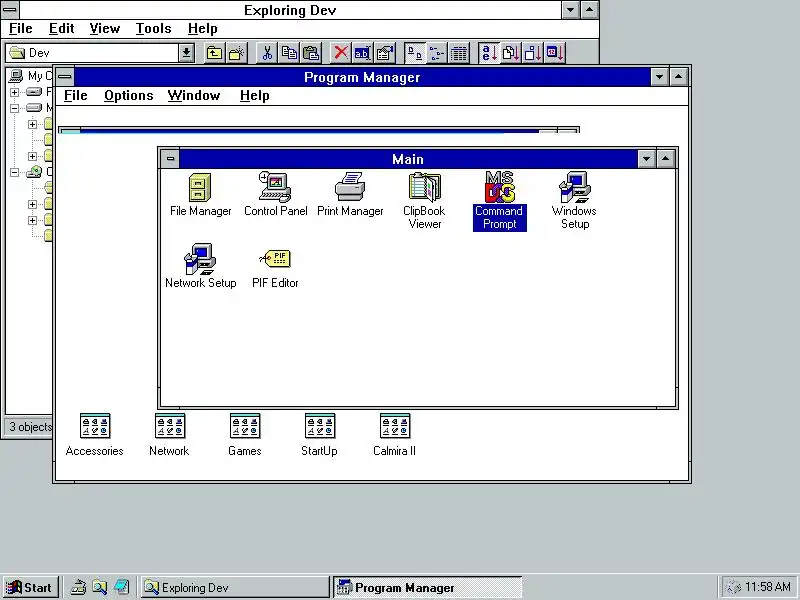Click the Main group window title bar
Screen dimensions: 800x600
408,159
